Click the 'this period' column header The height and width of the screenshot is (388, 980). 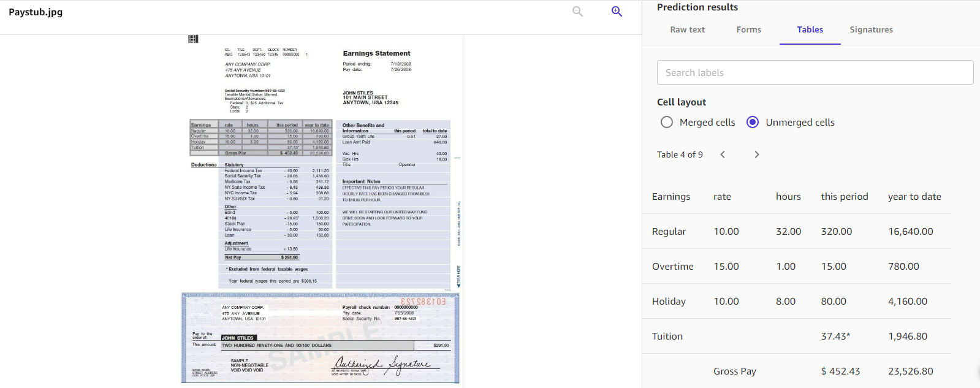click(844, 197)
